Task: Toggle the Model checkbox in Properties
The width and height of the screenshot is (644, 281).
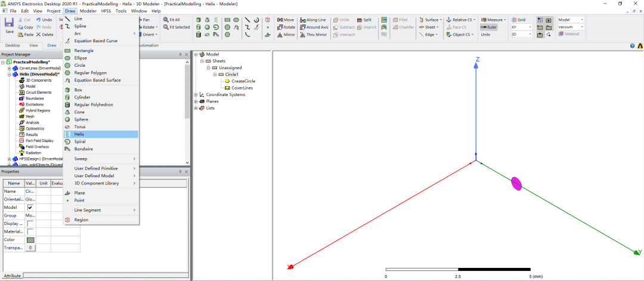Action: coord(30,208)
